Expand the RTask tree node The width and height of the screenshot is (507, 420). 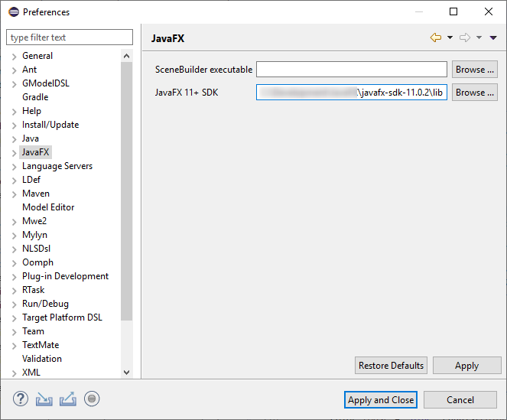point(14,291)
